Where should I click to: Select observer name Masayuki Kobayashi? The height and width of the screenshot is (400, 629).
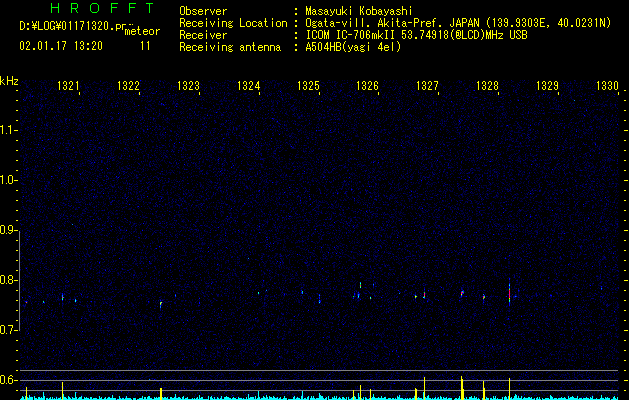[x=359, y=11]
